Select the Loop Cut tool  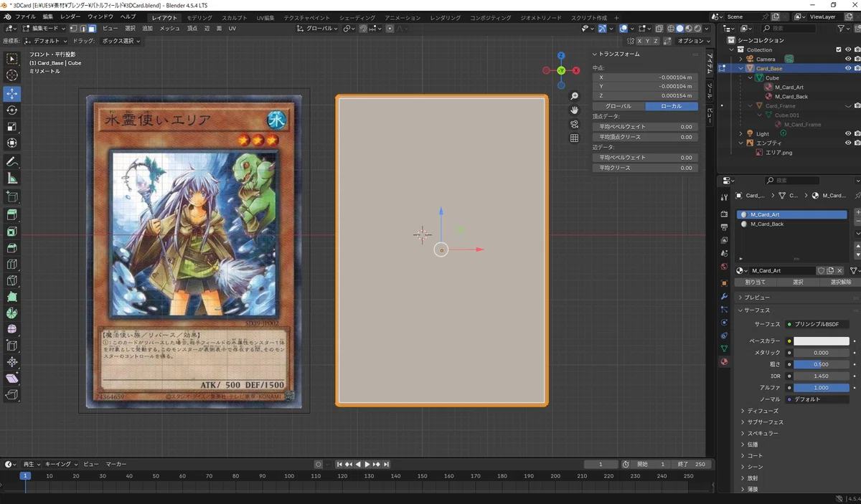pyautogui.click(x=11, y=265)
